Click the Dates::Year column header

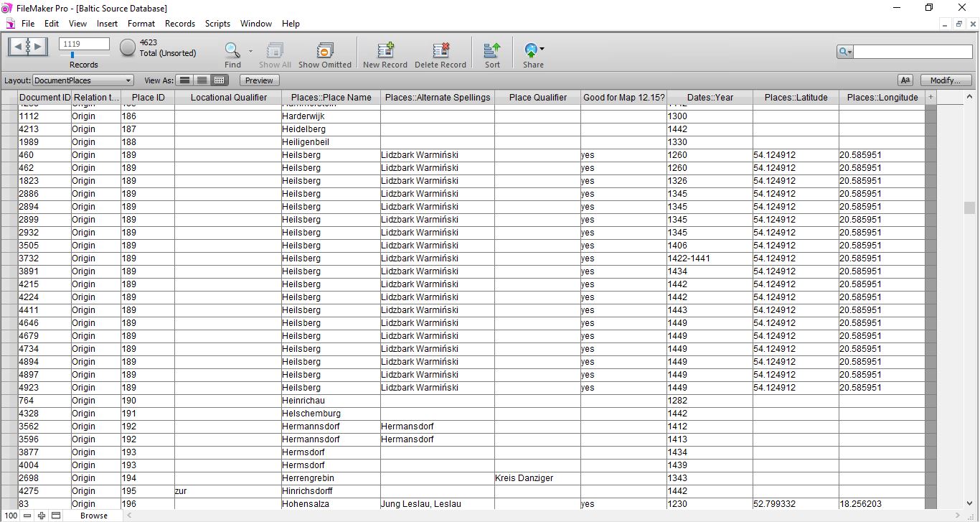[710, 97]
